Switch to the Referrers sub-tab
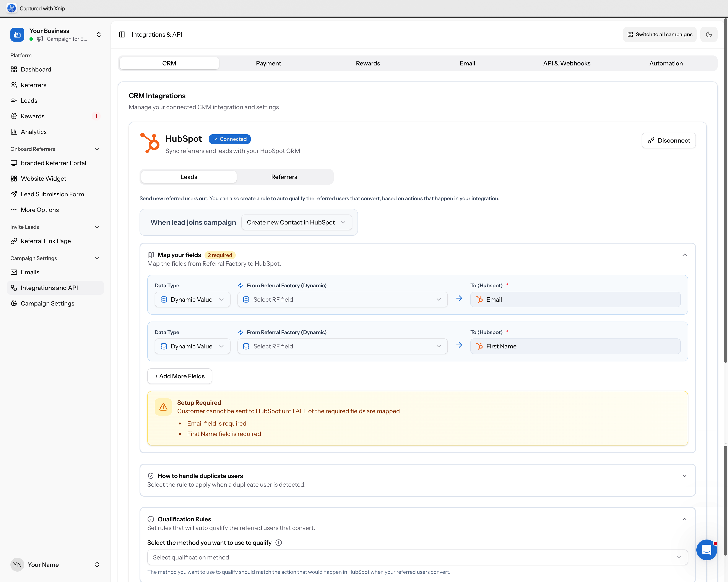728x582 pixels. coord(284,177)
